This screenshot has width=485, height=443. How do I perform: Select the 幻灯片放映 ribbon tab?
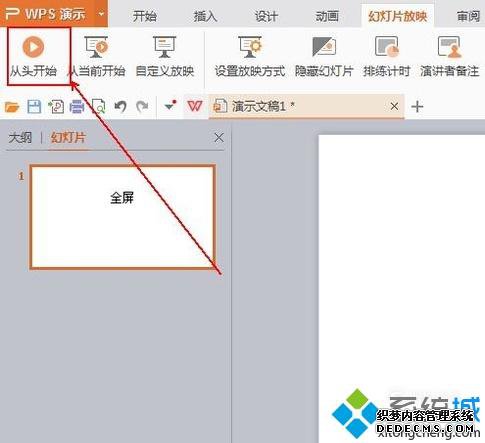click(x=398, y=16)
